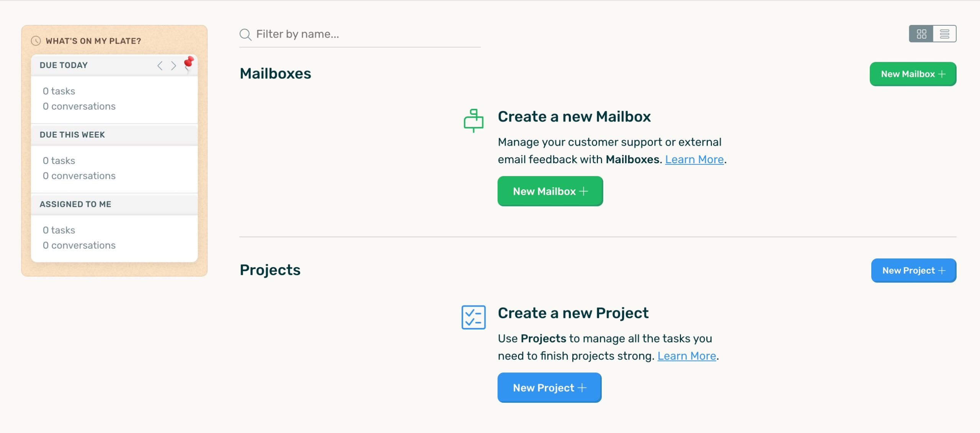The height and width of the screenshot is (433, 980).
Task: Select the Assigned To Me section header
Action: (x=75, y=204)
